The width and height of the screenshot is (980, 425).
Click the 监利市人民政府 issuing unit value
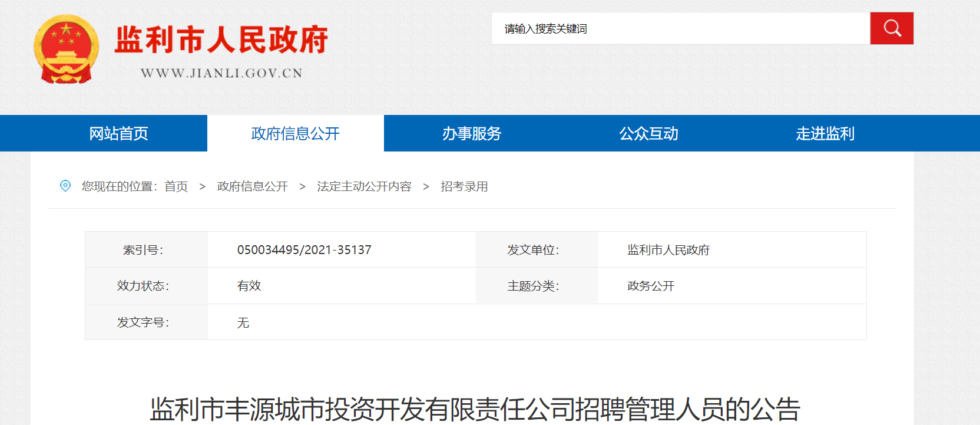pos(668,250)
